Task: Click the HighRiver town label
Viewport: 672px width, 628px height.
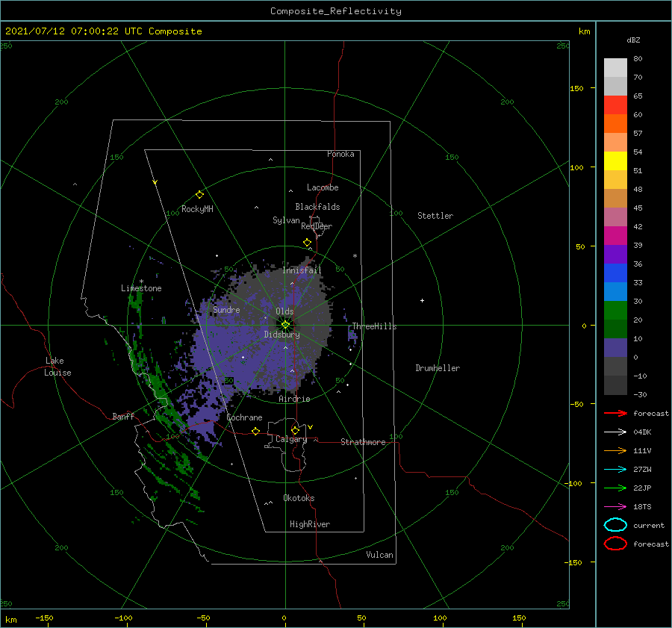Action: pos(310,524)
